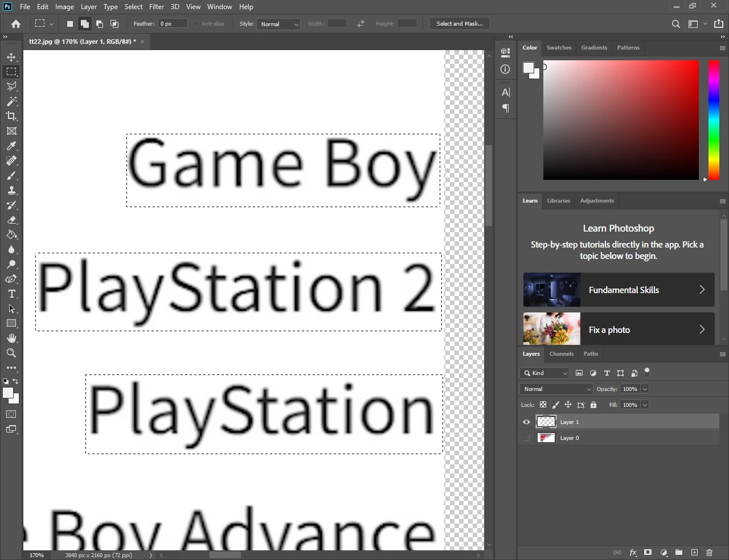Open the Image menu
729x560 pixels.
coord(64,7)
